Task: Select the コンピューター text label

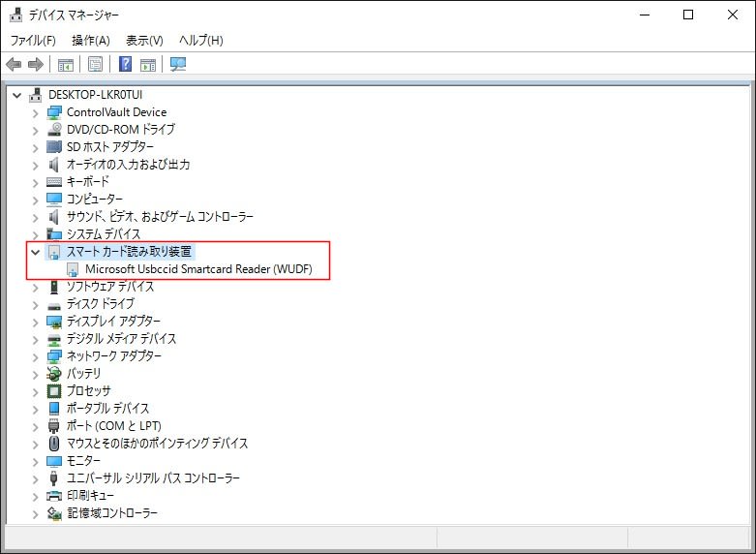Action: point(95,200)
